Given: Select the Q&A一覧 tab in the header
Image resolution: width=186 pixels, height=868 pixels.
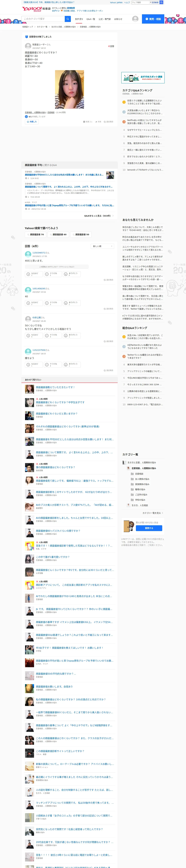Looking at the screenshot, I should (x=91, y=19).
